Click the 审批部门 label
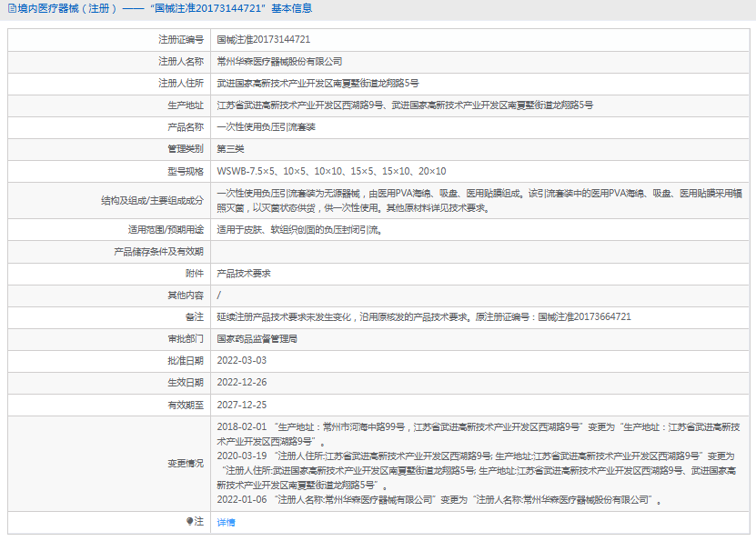This screenshot has height=541, width=756. pyautogui.click(x=186, y=339)
